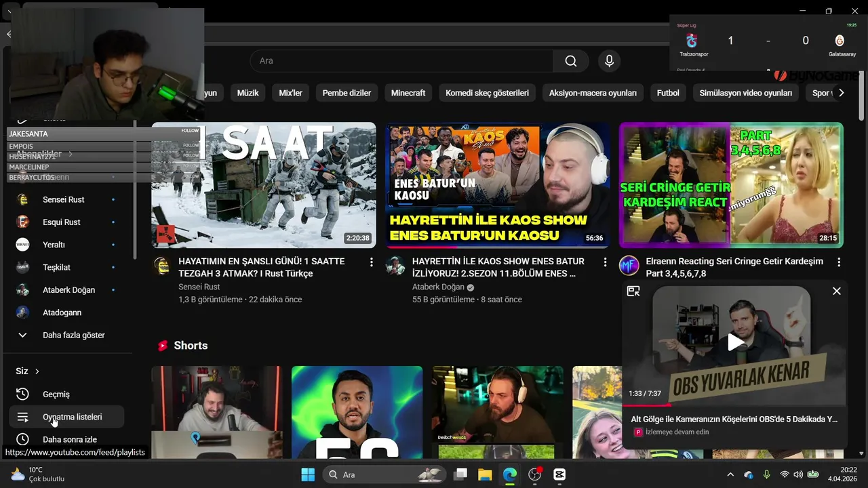Close the miniplayer
This screenshot has width=868, height=488.
click(x=837, y=291)
